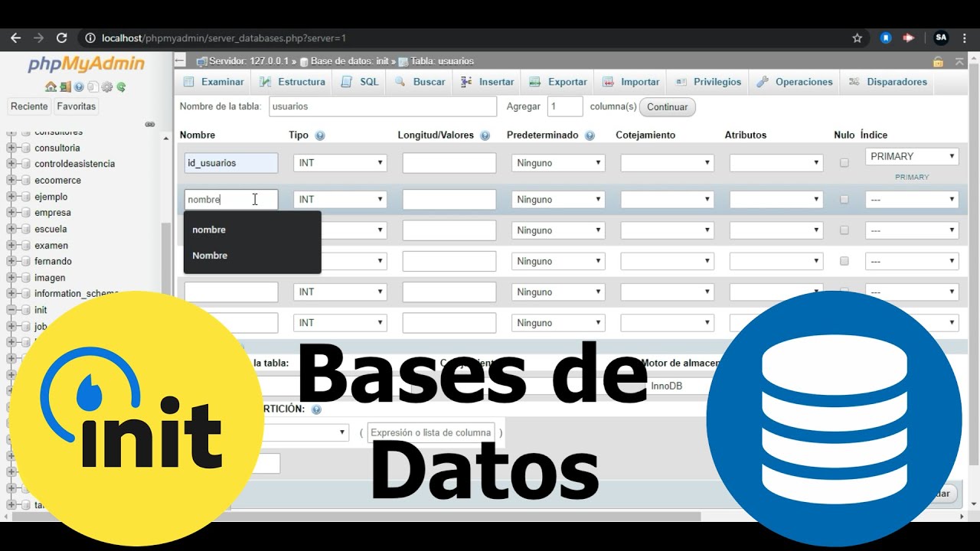Screen dimensions: 980x551
Task: Expand the escuela database tree node
Action: pos(11,229)
